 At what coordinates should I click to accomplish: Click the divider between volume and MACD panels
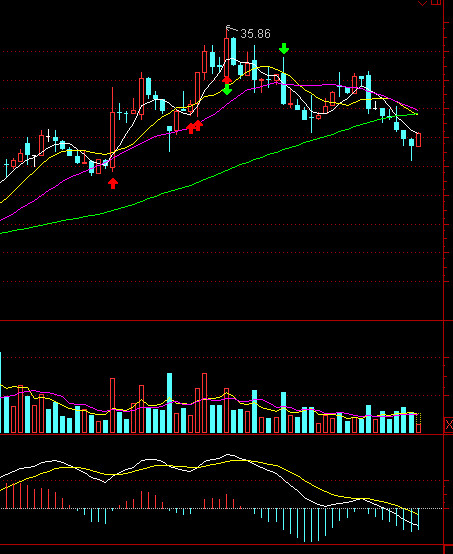pyautogui.click(x=222, y=434)
